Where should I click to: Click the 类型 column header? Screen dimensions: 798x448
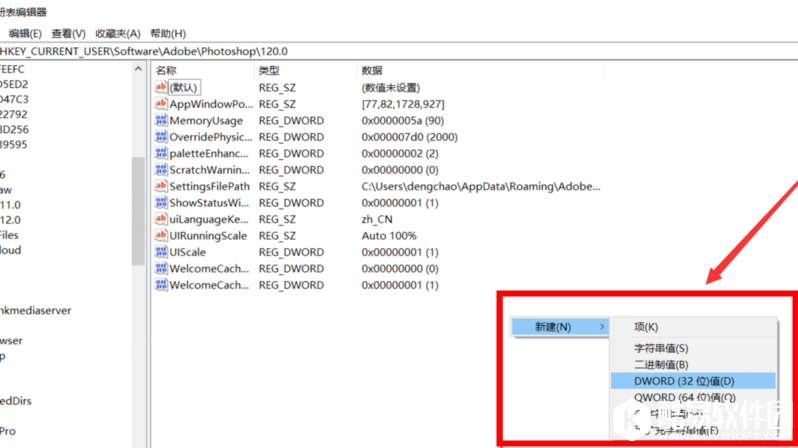click(x=269, y=71)
